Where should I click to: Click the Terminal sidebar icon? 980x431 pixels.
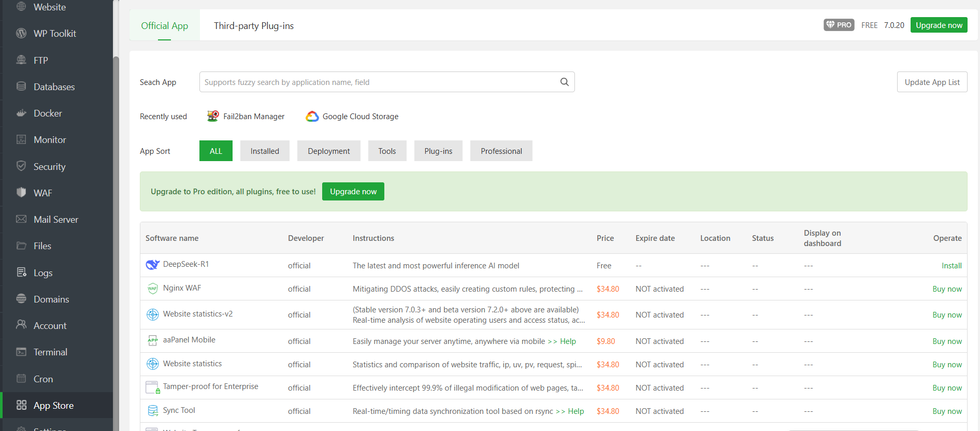21,352
